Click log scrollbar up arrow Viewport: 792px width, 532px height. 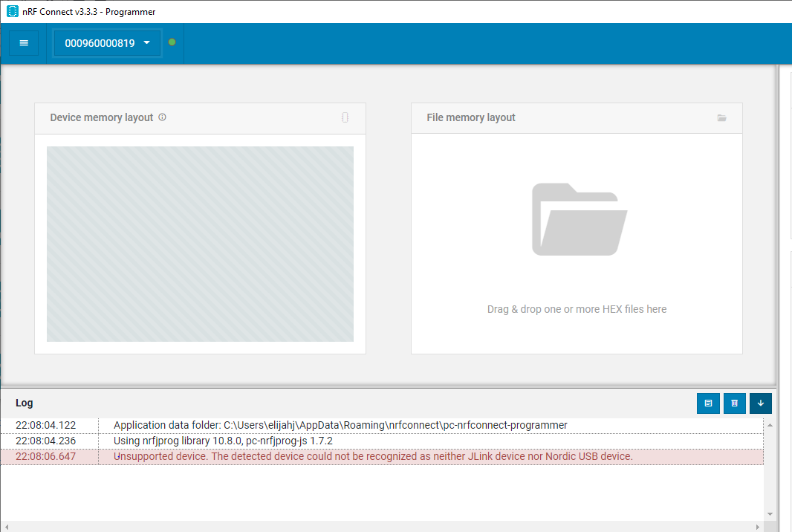pos(770,425)
